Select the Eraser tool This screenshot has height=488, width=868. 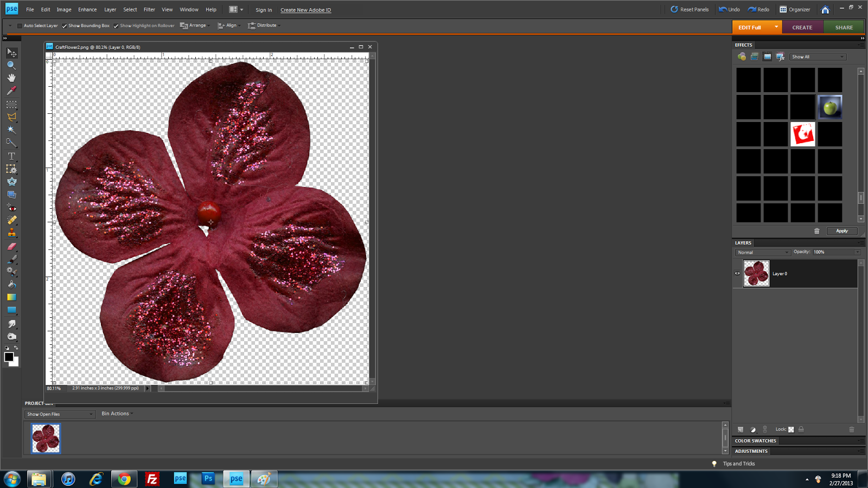[x=11, y=245]
